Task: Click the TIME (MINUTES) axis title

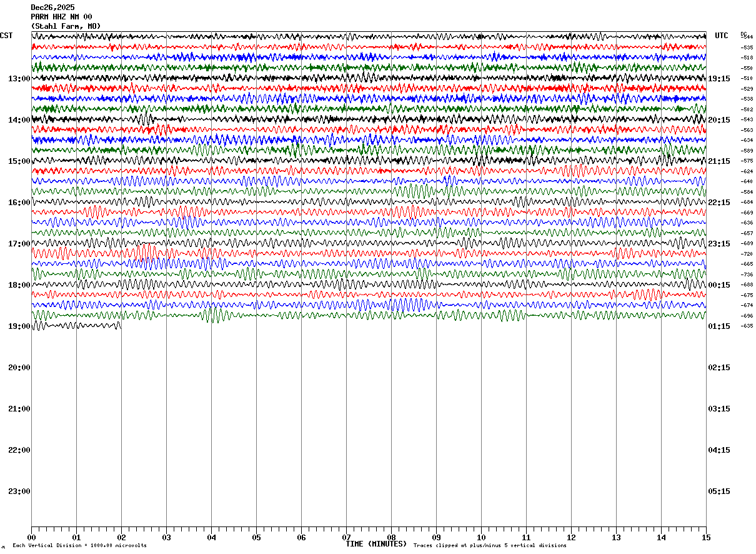Action: tap(376, 544)
